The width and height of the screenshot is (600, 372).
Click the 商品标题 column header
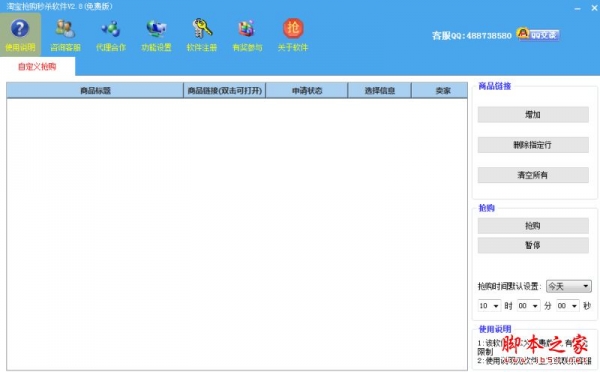click(x=95, y=91)
